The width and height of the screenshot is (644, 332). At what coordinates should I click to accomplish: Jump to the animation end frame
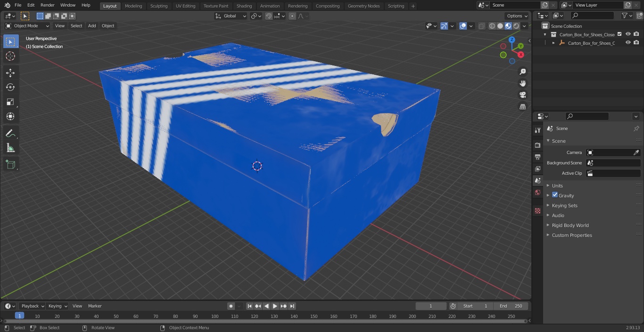pos(292,306)
